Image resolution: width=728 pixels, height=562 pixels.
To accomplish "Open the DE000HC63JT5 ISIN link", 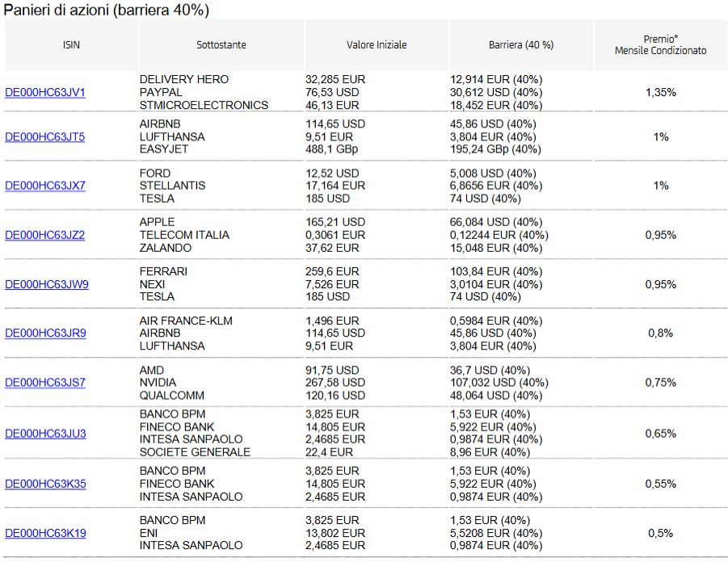I will coord(45,137).
